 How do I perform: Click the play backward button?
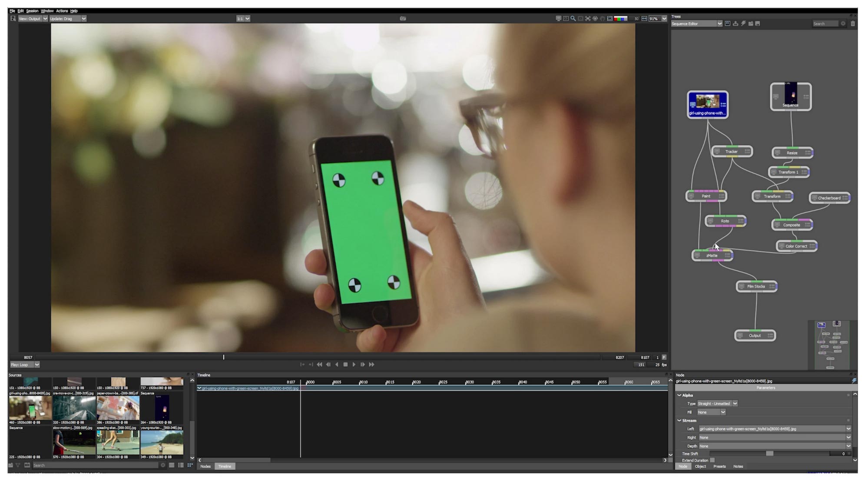(337, 365)
